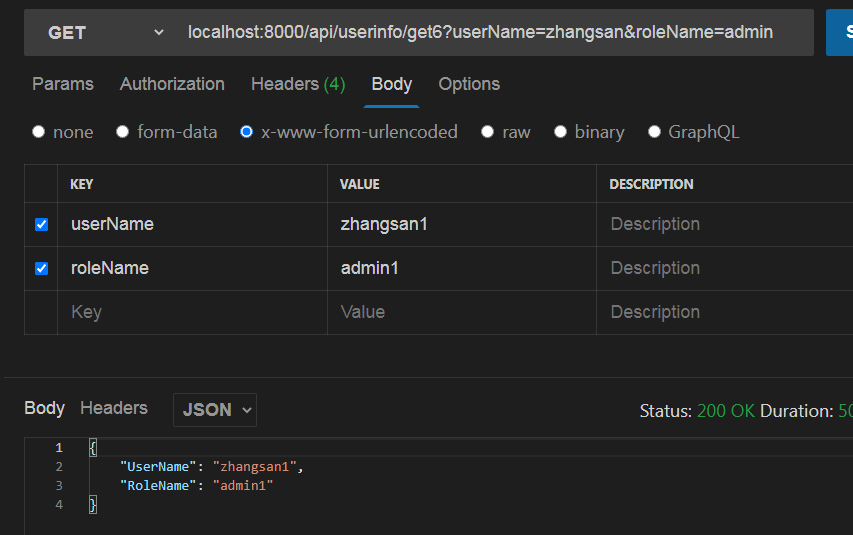This screenshot has width=853, height=535.
Task: Open the Options tab
Action: tap(469, 84)
